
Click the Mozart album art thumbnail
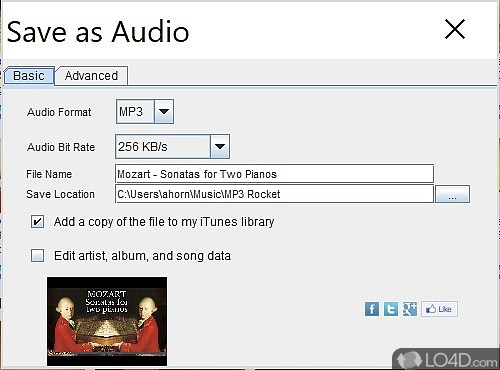click(107, 321)
